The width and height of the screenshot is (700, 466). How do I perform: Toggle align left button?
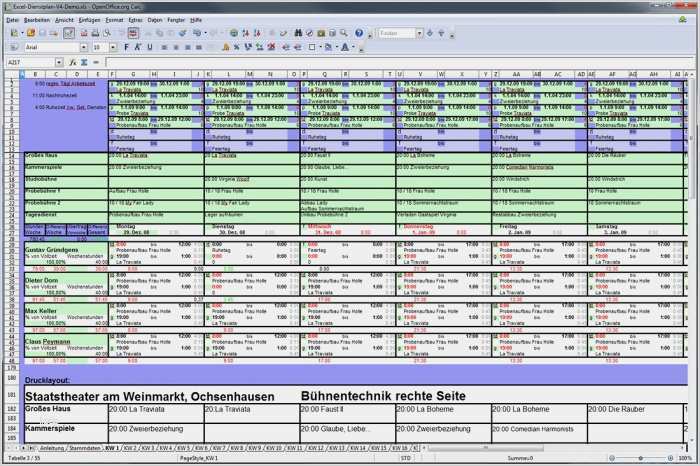click(x=165, y=47)
